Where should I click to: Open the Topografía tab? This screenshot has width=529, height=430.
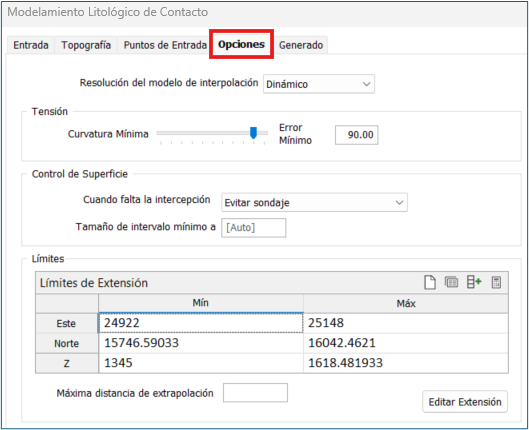[86, 45]
